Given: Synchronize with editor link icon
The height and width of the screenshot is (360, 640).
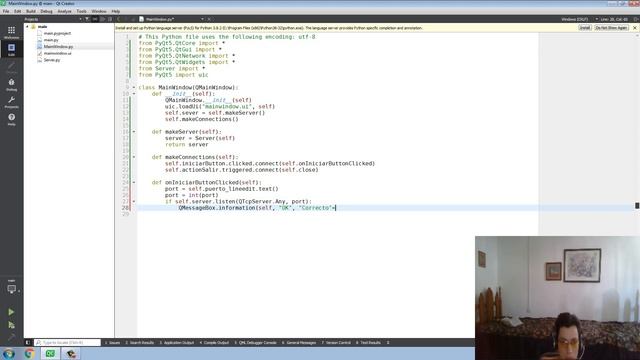Looking at the screenshot, I should [95, 19].
